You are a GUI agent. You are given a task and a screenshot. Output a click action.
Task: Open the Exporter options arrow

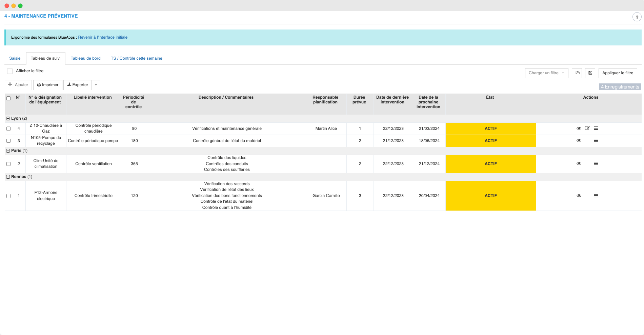point(96,85)
